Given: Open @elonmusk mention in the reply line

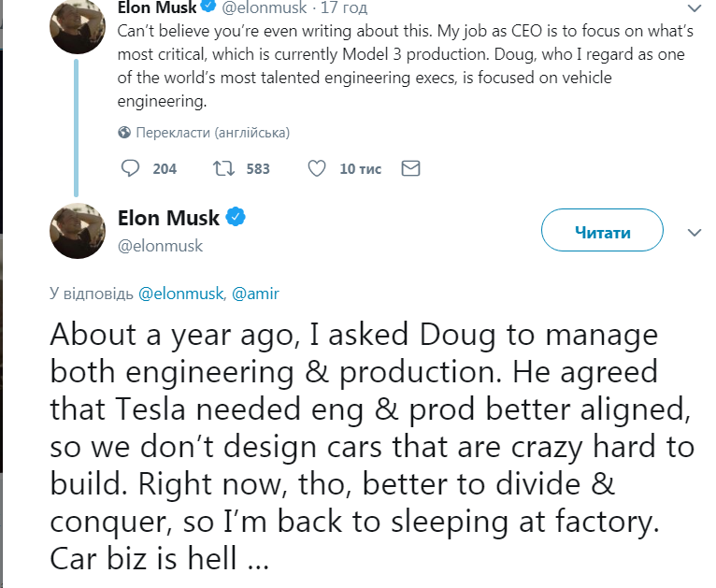Looking at the screenshot, I should (x=180, y=293).
